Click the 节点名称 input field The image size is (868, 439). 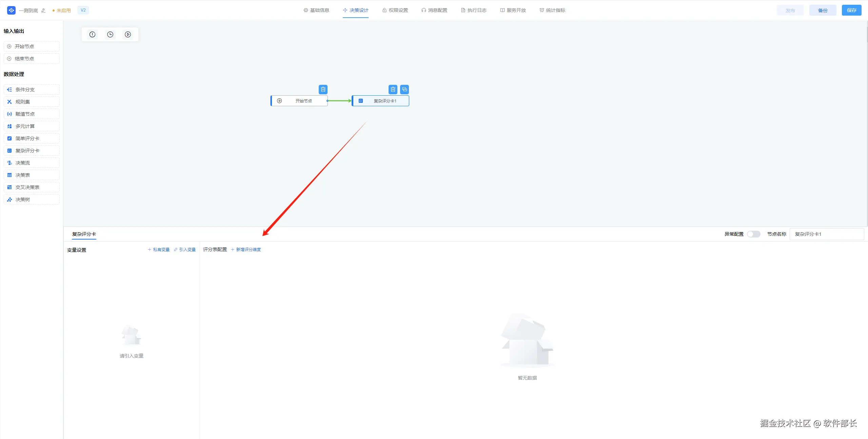click(826, 234)
